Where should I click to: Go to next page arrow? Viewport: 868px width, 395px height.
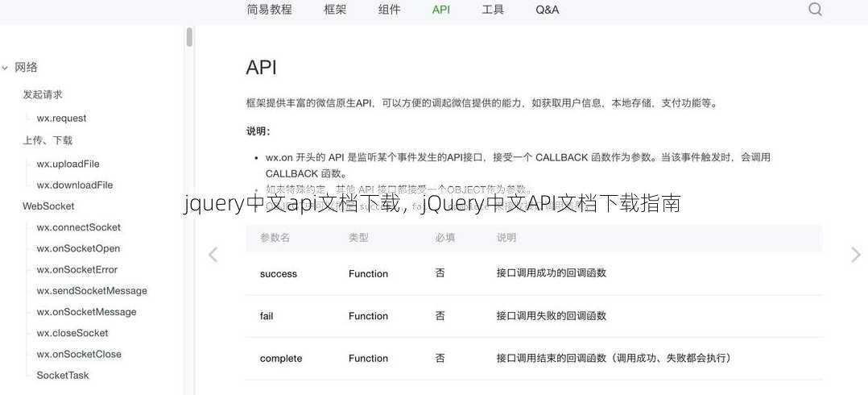point(855,254)
